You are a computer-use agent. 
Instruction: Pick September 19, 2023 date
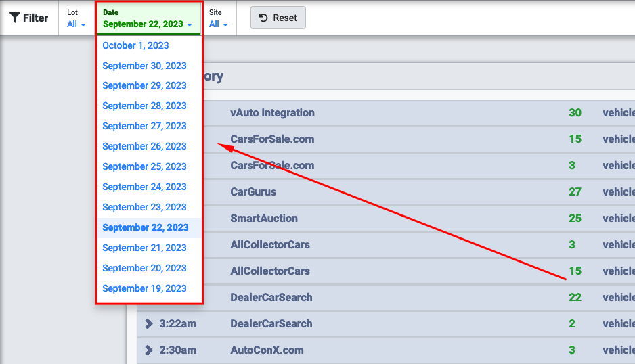click(144, 288)
